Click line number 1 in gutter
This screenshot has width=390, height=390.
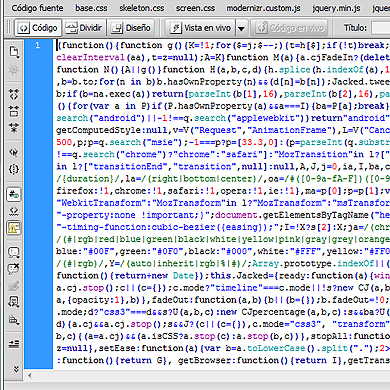(x=38, y=45)
